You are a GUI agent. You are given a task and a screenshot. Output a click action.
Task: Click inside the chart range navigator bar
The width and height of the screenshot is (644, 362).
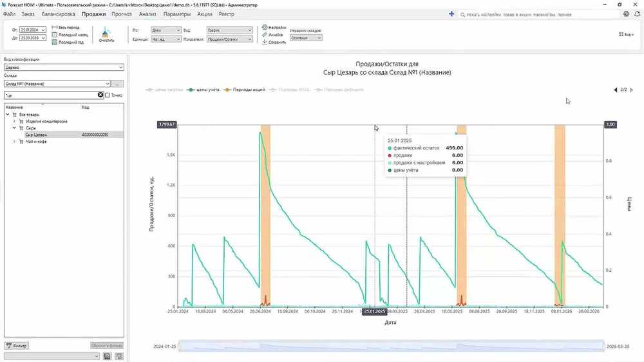pyautogui.click(x=392, y=347)
